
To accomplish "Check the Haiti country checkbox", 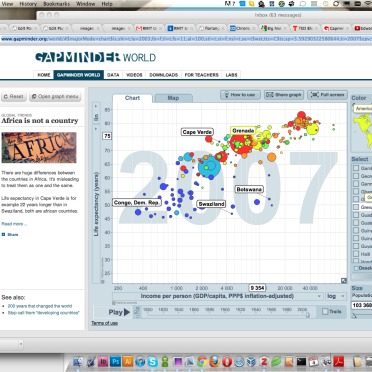I will click(356, 254).
